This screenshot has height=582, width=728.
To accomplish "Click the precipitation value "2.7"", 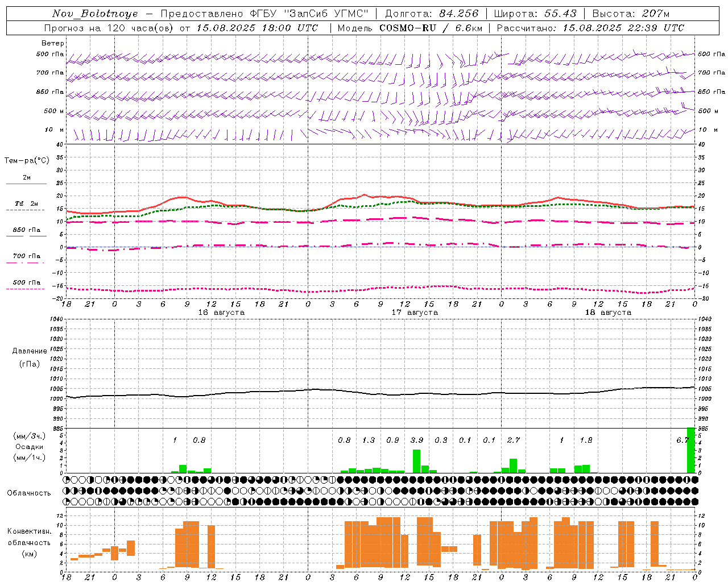I will pos(514,440).
